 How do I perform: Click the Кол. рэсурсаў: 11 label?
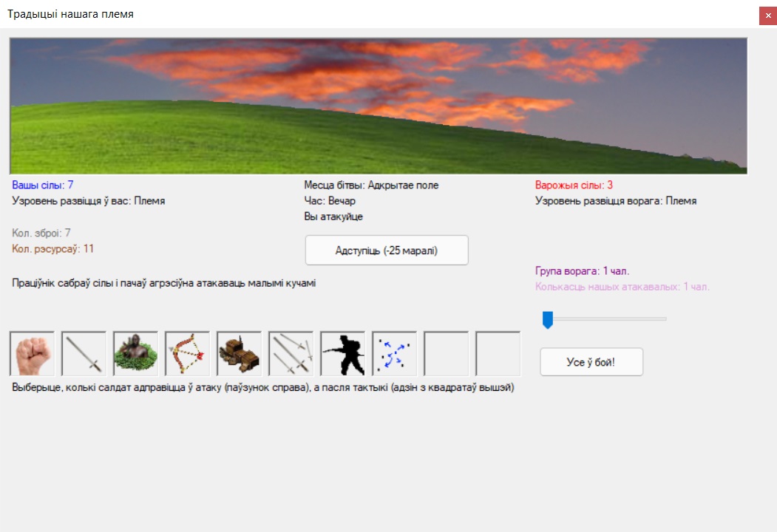click(52, 249)
